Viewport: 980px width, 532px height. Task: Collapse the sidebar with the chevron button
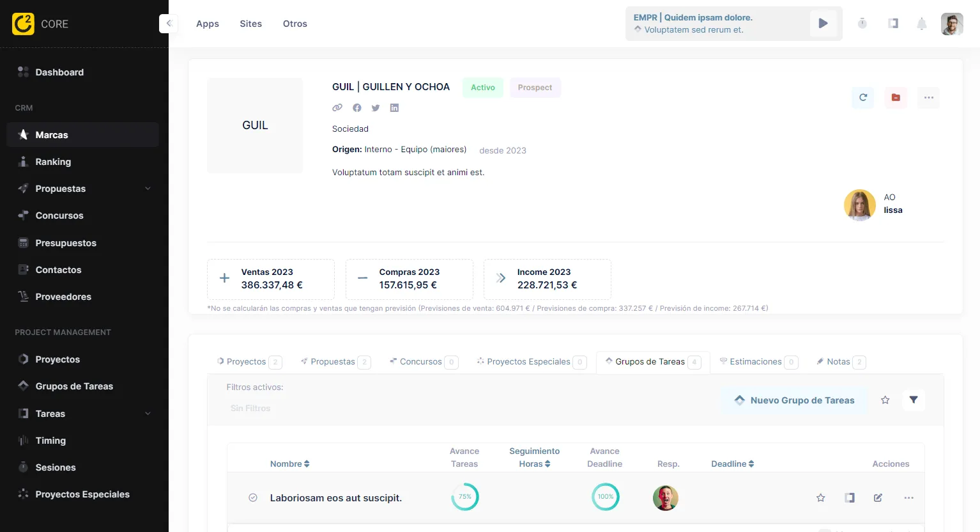pyautogui.click(x=169, y=24)
